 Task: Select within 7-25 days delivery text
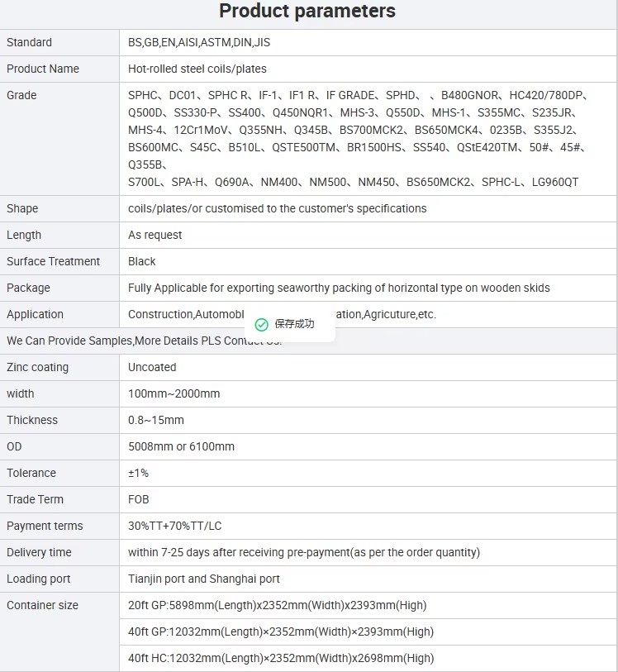tap(304, 553)
